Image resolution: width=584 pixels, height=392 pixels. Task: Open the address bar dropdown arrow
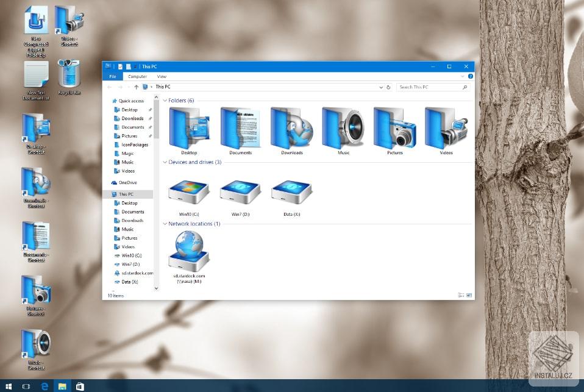coord(381,87)
